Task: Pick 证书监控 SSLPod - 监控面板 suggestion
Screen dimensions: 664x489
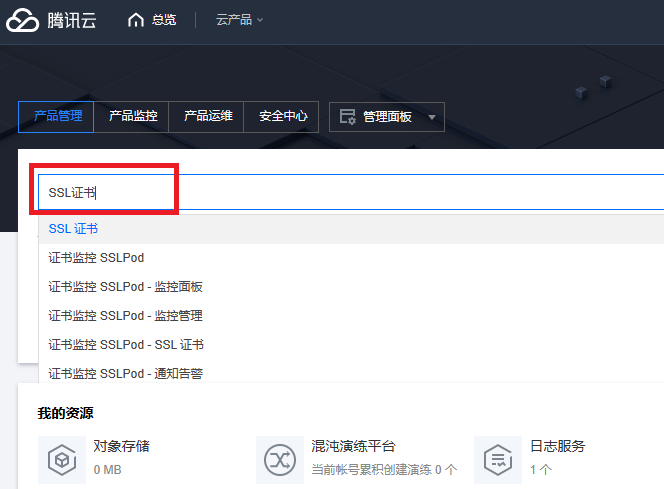Action: click(125, 287)
